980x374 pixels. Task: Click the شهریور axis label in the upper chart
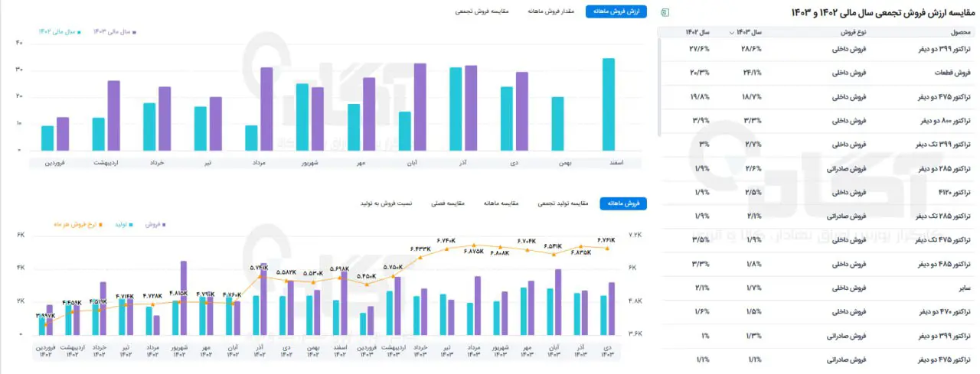click(309, 163)
